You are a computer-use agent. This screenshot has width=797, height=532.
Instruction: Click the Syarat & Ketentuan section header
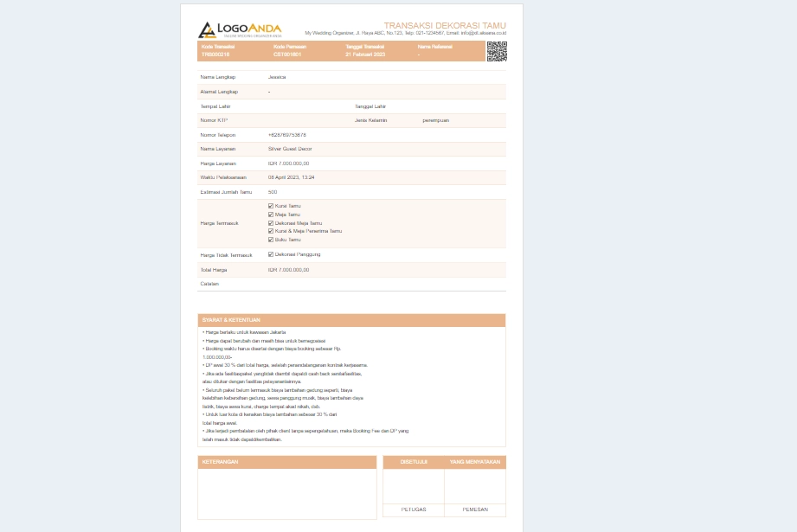pyautogui.click(x=231, y=320)
